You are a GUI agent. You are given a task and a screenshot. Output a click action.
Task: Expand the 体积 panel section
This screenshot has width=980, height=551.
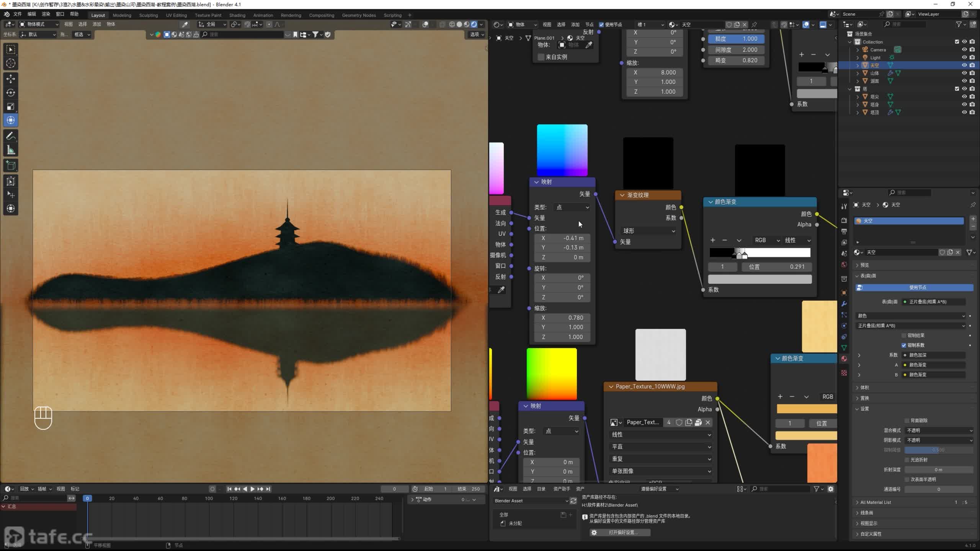[x=865, y=388]
